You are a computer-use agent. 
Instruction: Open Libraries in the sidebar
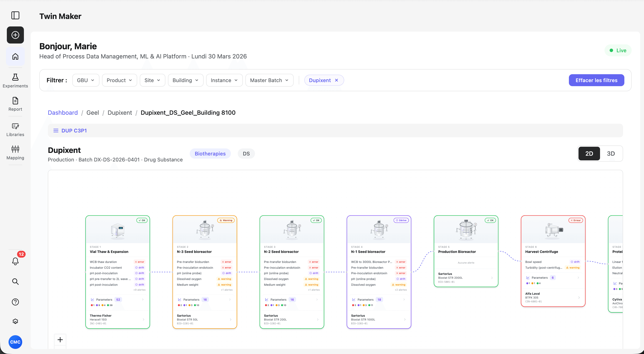[x=15, y=130]
